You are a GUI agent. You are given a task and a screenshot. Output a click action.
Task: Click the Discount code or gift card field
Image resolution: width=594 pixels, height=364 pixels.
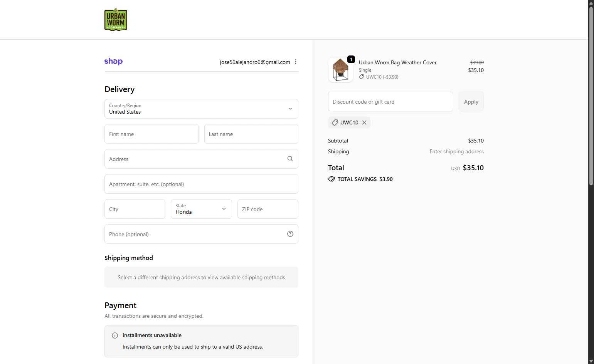[390, 102]
